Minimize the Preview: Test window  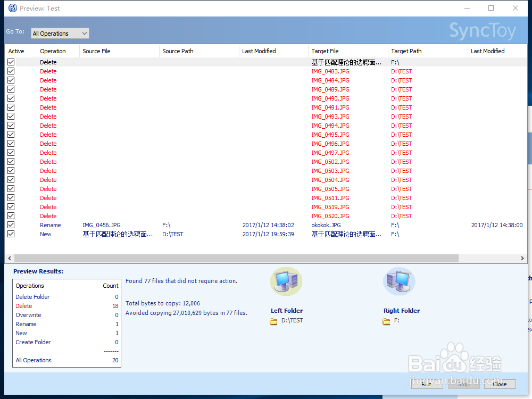[x=467, y=8]
